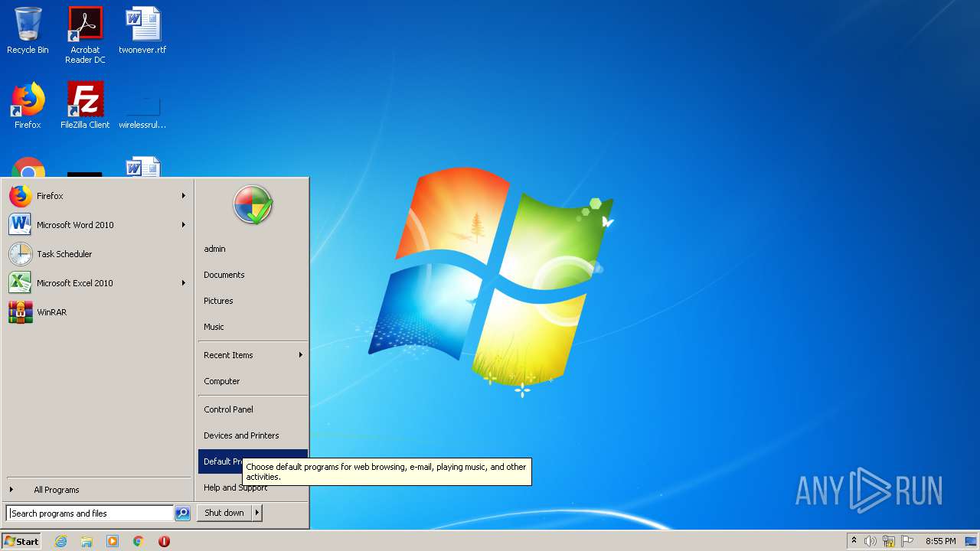This screenshot has width=980, height=551.
Task: Click the Shut down button
Action: click(224, 513)
